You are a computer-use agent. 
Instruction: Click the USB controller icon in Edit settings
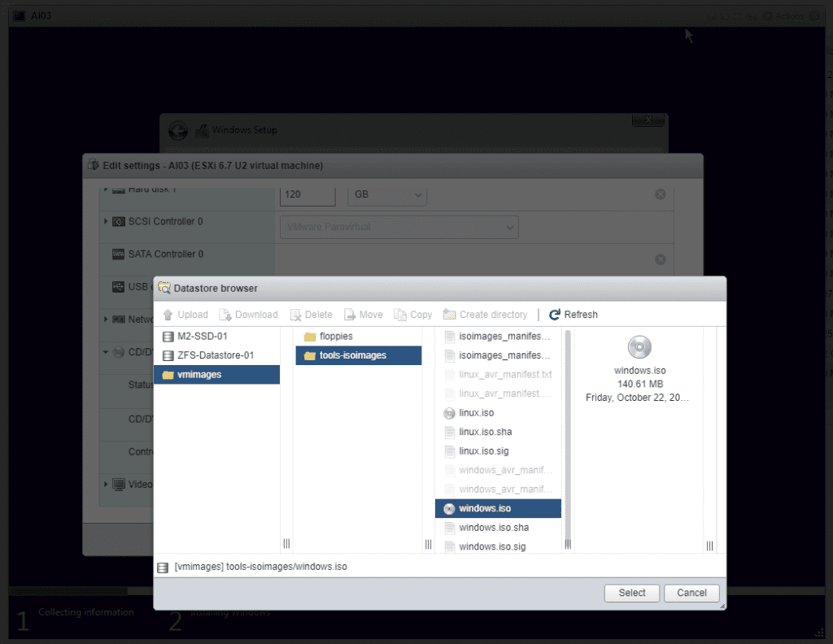(x=119, y=287)
